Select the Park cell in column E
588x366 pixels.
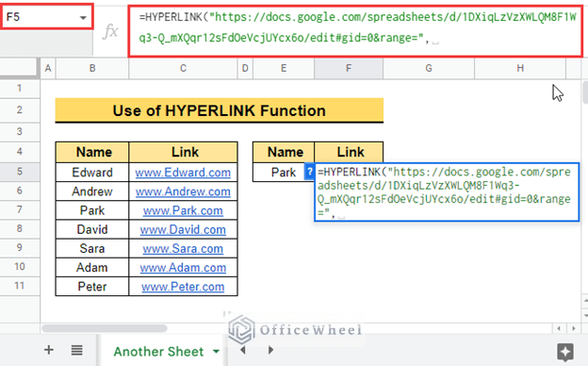(x=284, y=173)
